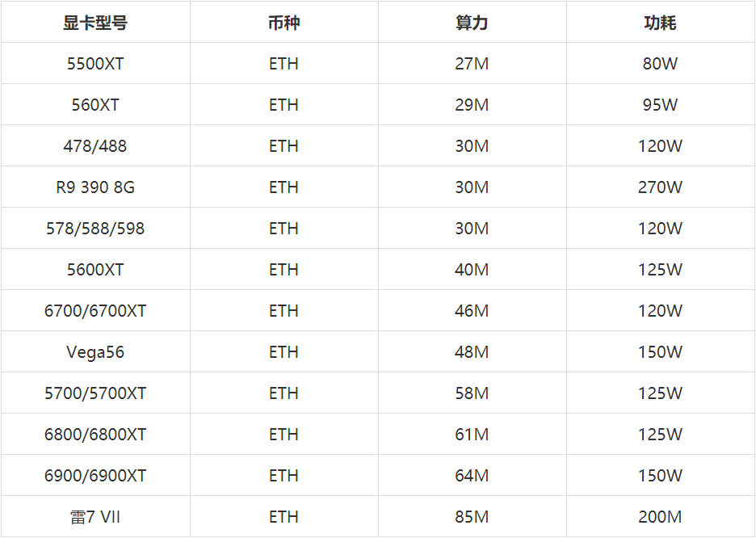Select the 雷7 VII model cell
Screen dimensions: 756x538
tap(95, 517)
